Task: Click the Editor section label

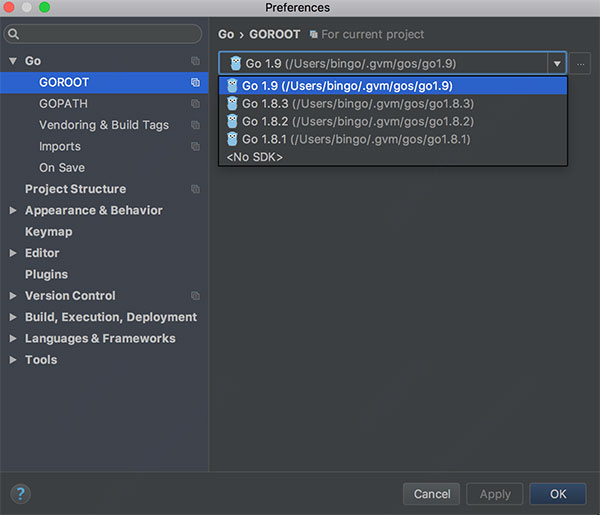Action: [42, 253]
